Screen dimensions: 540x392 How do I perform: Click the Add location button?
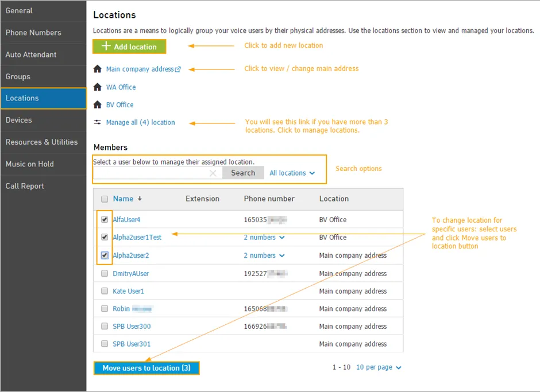pos(129,46)
